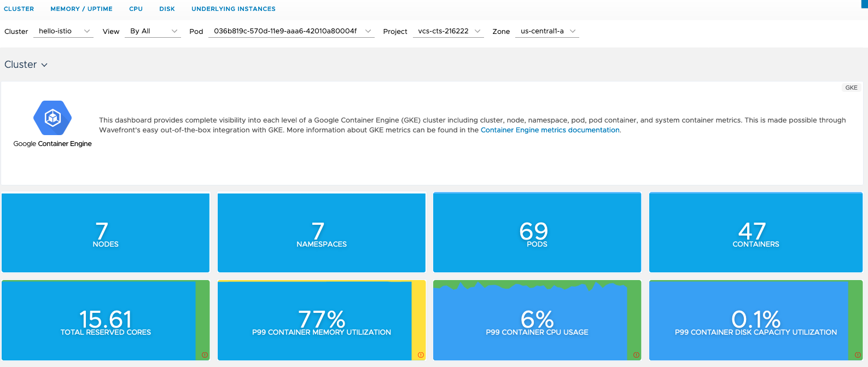
Task: Switch to the UNDERLYING INSTANCES tab
Action: tap(234, 9)
